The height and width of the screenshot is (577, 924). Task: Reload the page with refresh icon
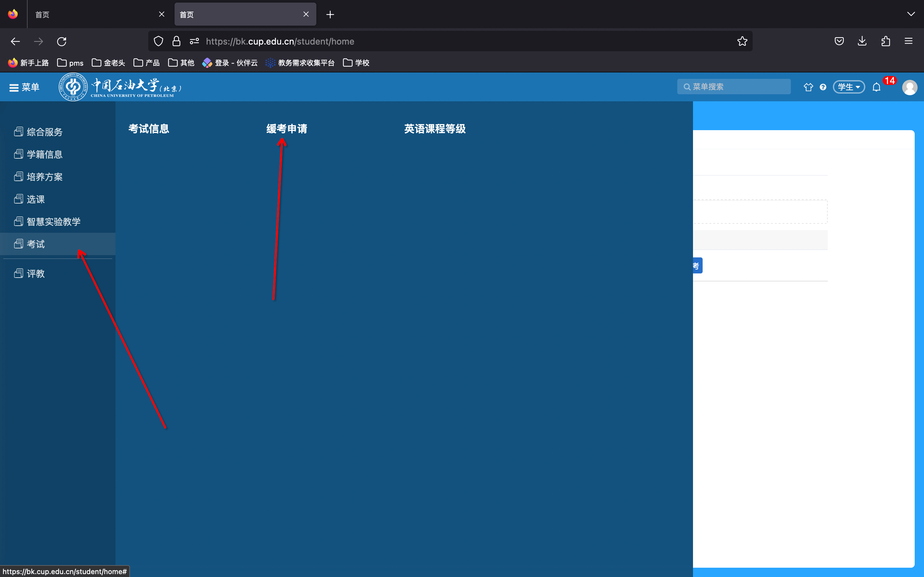coord(62,41)
